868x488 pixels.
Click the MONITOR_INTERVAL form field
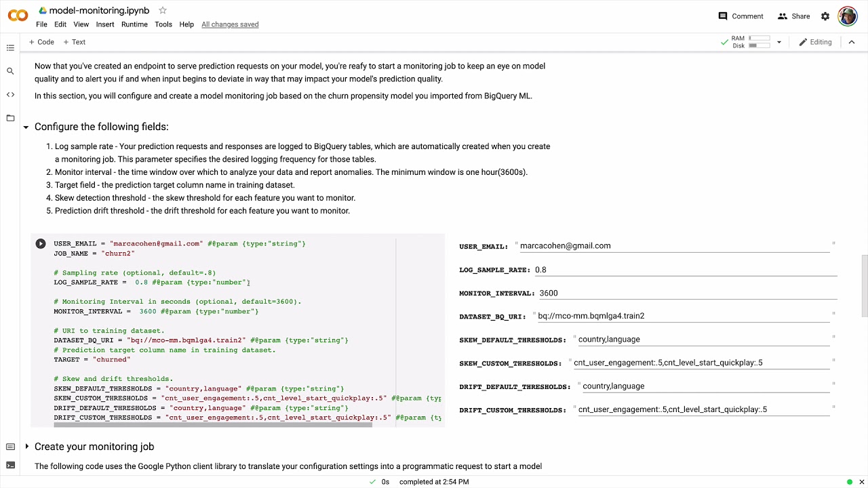click(688, 293)
